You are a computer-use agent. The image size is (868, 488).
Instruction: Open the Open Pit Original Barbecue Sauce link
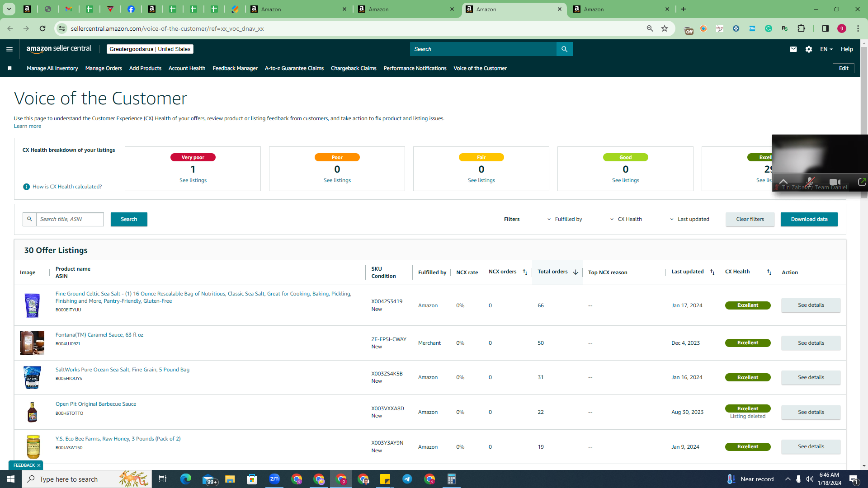[96, 404]
